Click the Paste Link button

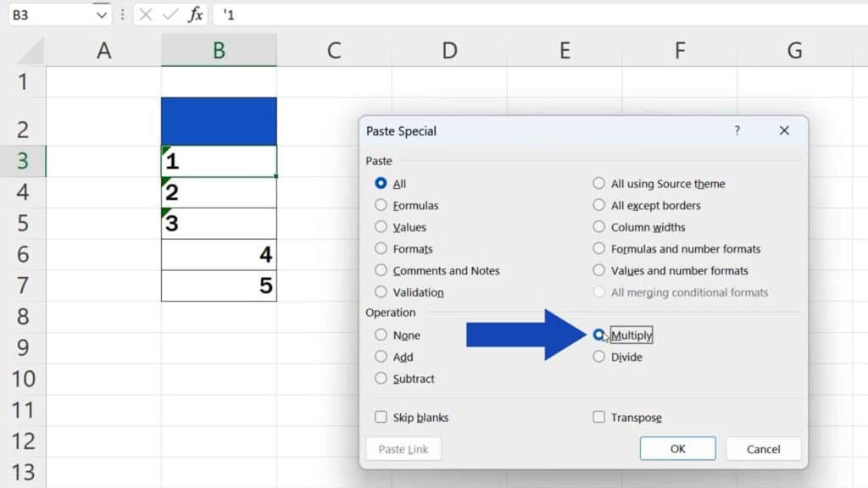pyautogui.click(x=403, y=449)
